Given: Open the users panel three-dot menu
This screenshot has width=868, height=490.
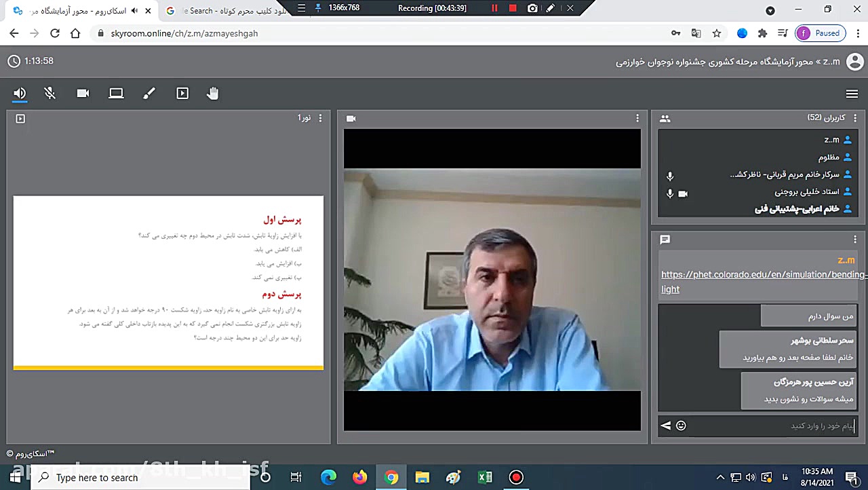Looking at the screenshot, I should 854,118.
